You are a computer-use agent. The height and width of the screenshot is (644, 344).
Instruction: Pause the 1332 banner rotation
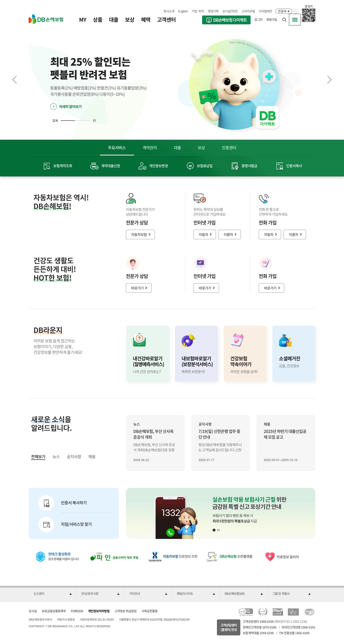pos(218,530)
